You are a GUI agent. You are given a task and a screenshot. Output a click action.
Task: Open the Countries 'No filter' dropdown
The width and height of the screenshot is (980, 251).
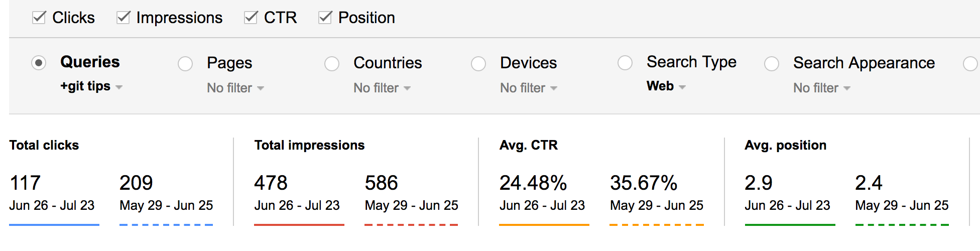tap(382, 88)
